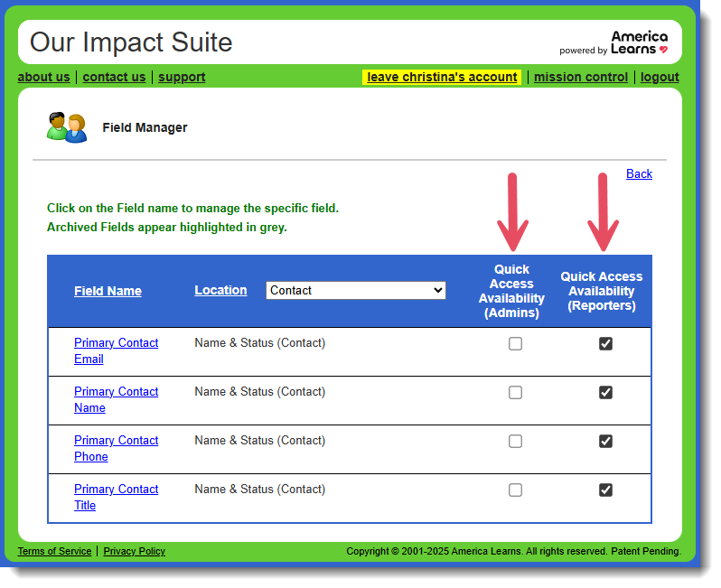The width and height of the screenshot is (721, 588).
Task: Click Quick Access Availability (Reporters) header
Action: pos(602,291)
